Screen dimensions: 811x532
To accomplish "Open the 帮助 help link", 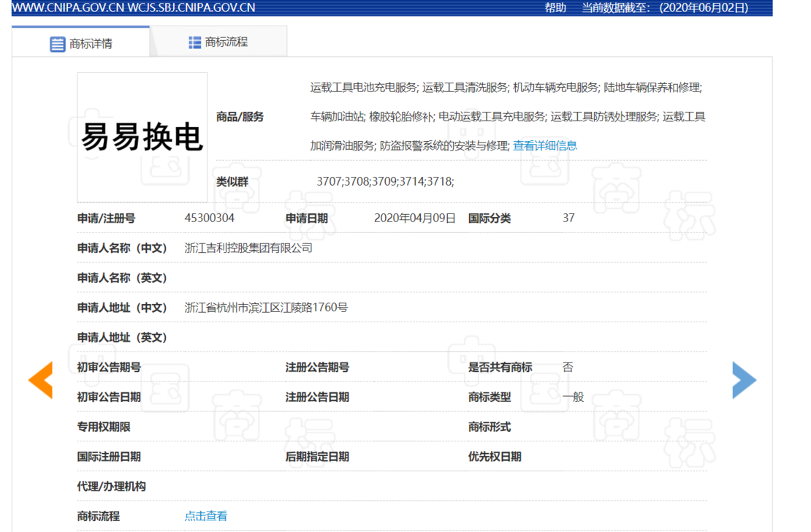I will [555, 8].
